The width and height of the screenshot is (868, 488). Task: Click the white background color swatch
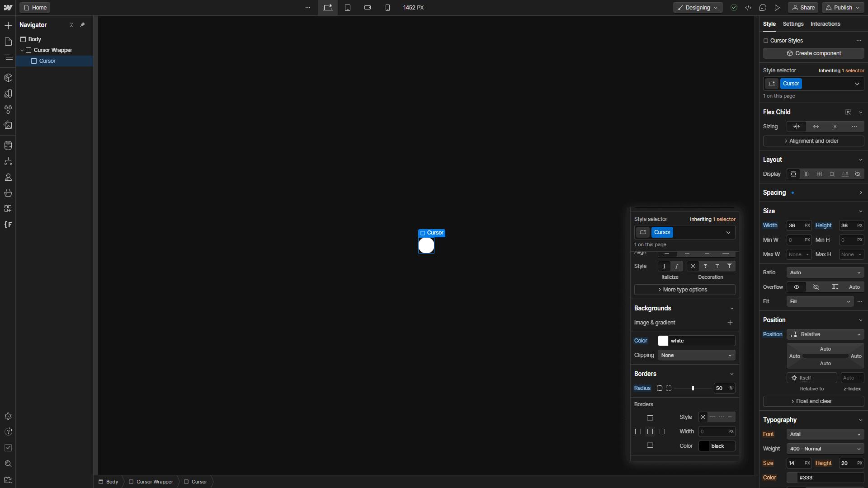click(663, 341)
